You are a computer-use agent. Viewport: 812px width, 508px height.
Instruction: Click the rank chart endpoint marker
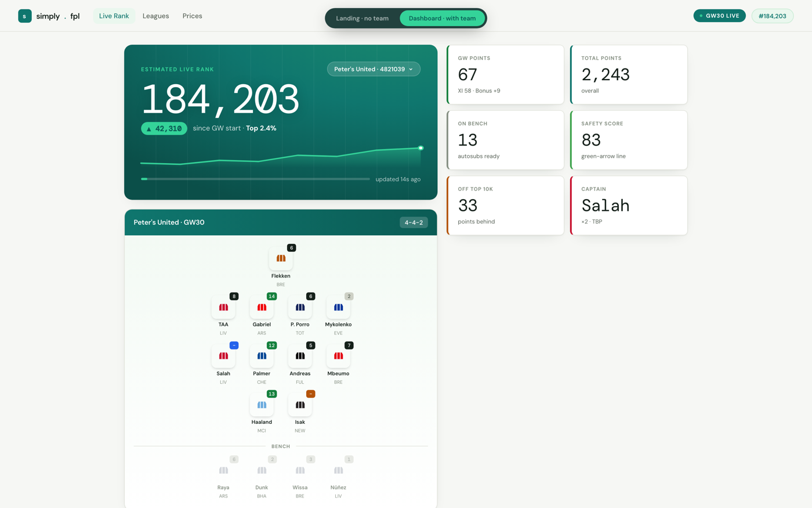coord(421,148)
